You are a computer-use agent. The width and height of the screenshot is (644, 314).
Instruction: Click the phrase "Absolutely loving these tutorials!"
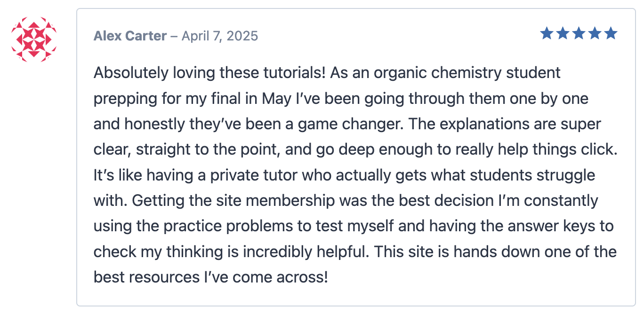click(211, 73)
